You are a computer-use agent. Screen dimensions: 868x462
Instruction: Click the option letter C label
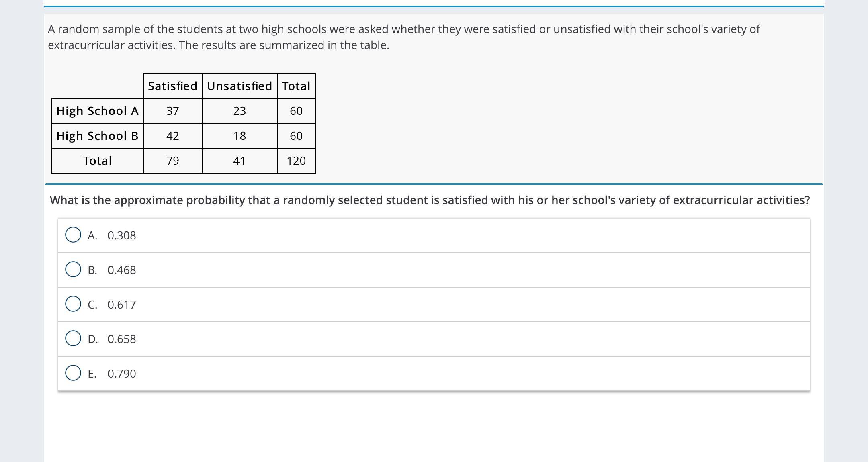[92, 305]
